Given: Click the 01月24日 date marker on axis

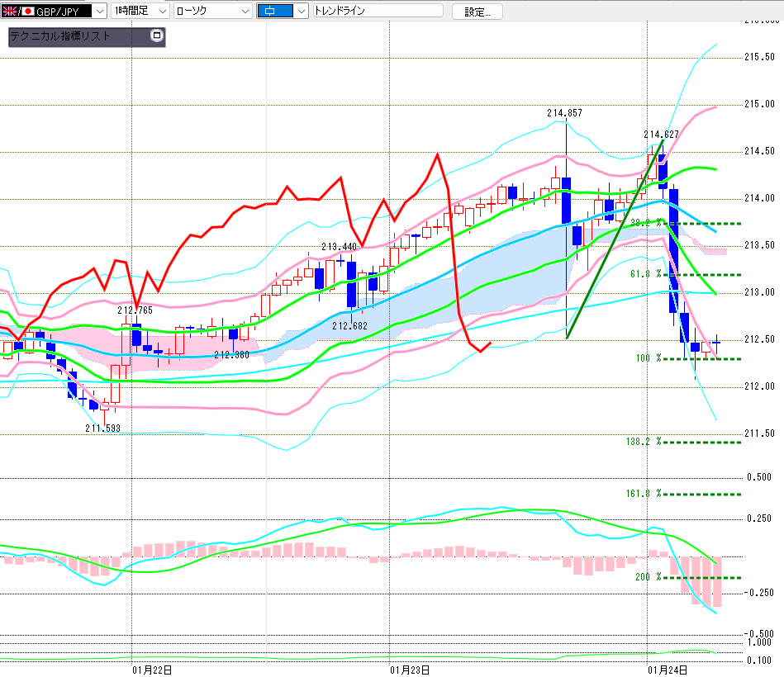Looking at the screenshot, I should coord(668,669).
